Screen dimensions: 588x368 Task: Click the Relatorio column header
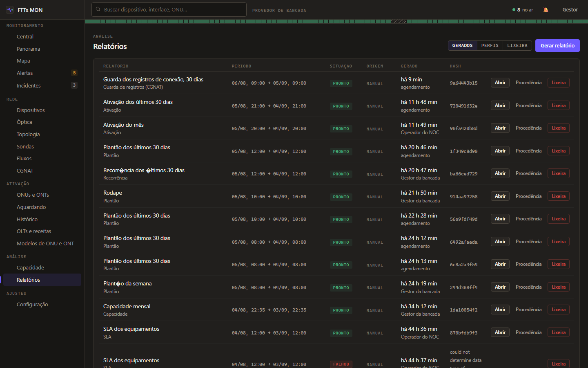click(116, 66)
